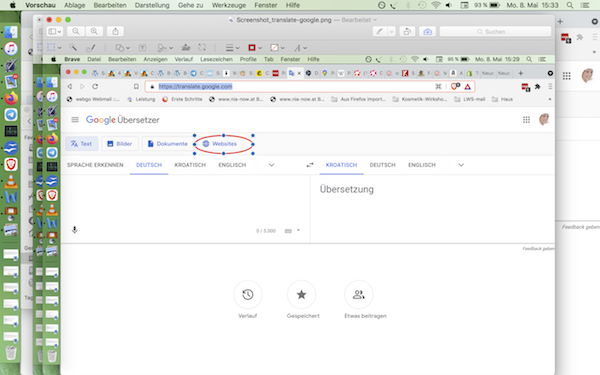Open the line style dropdown
This screenshot has width=600, height=375.
point(232,48)
